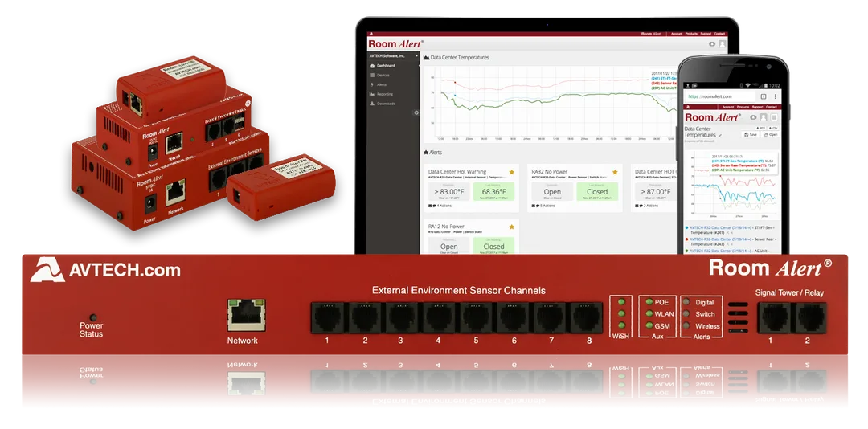Tap the Open button on the phone
Viewport: 868px width, 429px height.
click(770, 134)
